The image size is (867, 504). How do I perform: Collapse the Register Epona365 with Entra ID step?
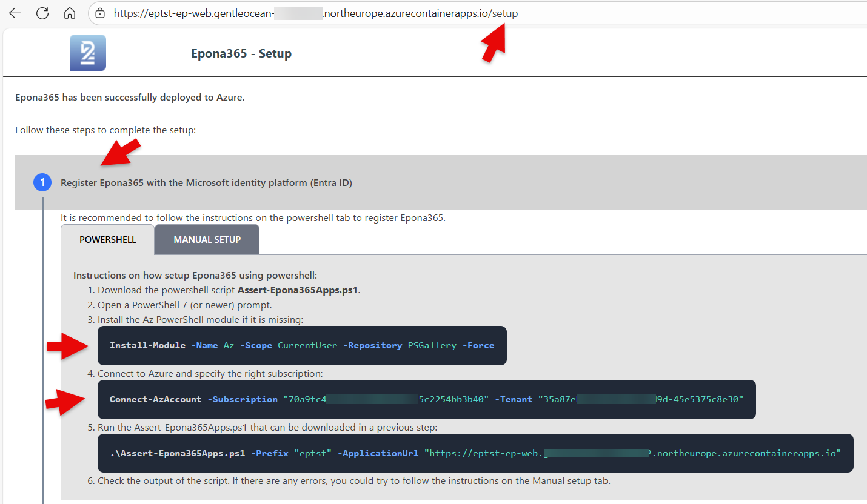pyautogui.click(x=206, y=182)
